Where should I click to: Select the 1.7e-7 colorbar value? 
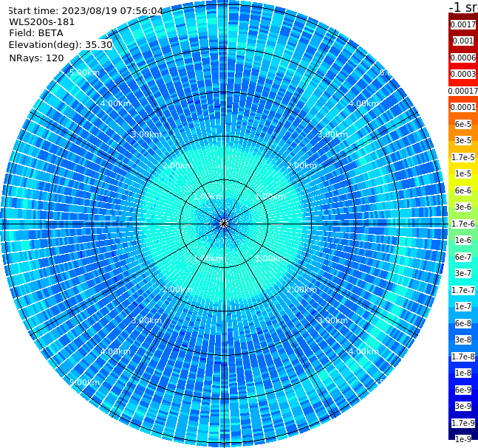click(463, 290)
